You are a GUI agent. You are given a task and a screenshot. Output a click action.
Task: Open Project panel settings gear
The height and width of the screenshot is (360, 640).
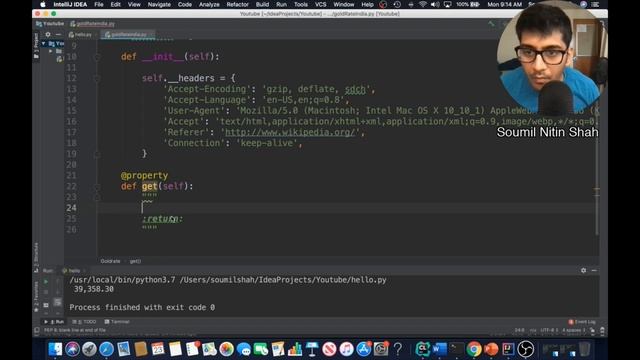pos(48,35)
